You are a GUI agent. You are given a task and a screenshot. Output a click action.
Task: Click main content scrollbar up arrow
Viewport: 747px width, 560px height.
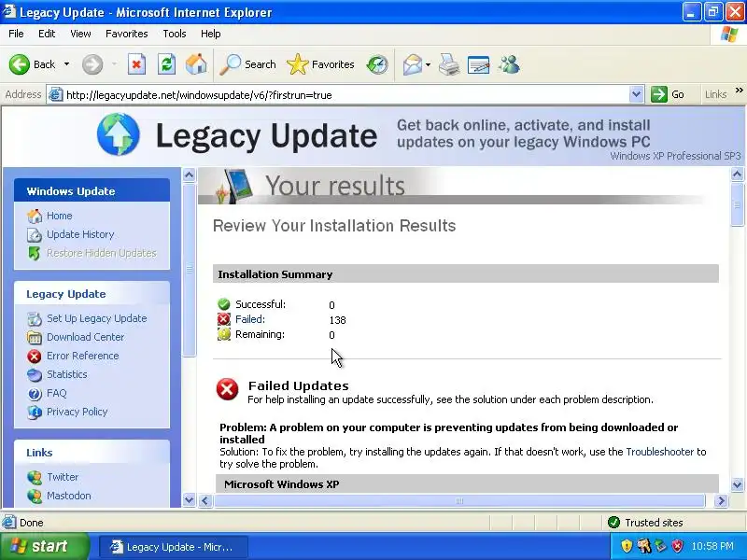click(737, 175)
